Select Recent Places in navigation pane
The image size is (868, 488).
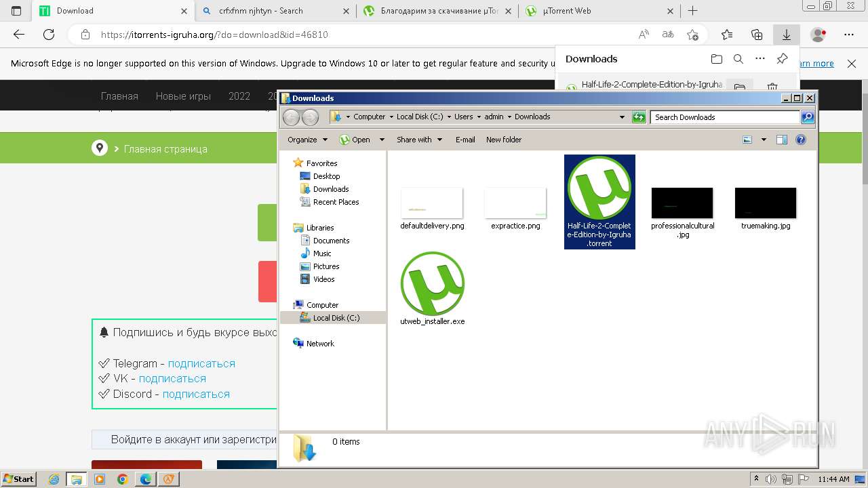pyautogui.click(x=336, y=202)
